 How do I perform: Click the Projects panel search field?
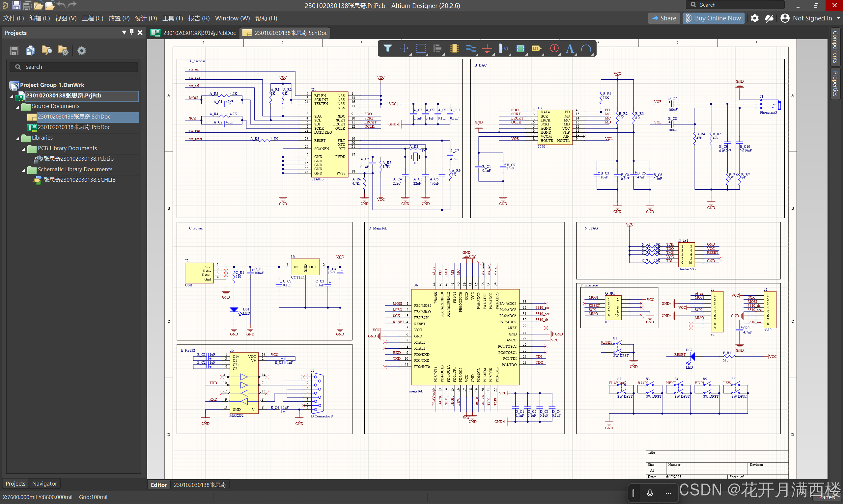[x=74, y=67]
